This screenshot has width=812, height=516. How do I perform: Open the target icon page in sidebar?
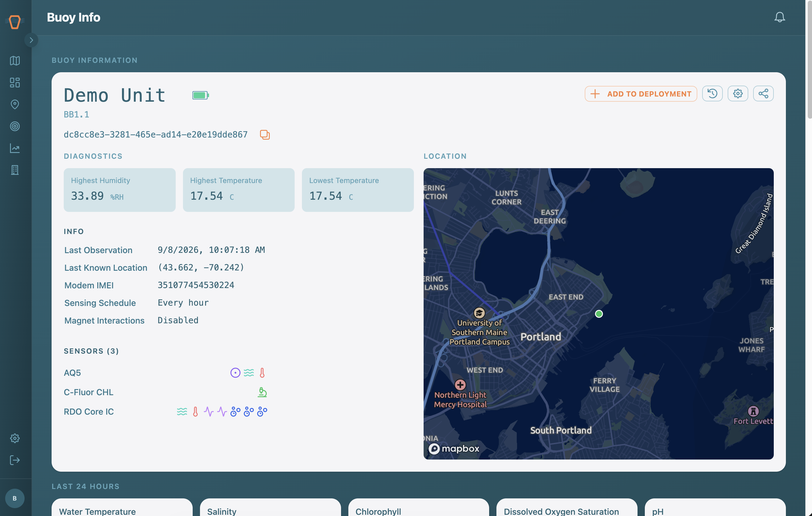pyautogui.click(x=15, y=127)
